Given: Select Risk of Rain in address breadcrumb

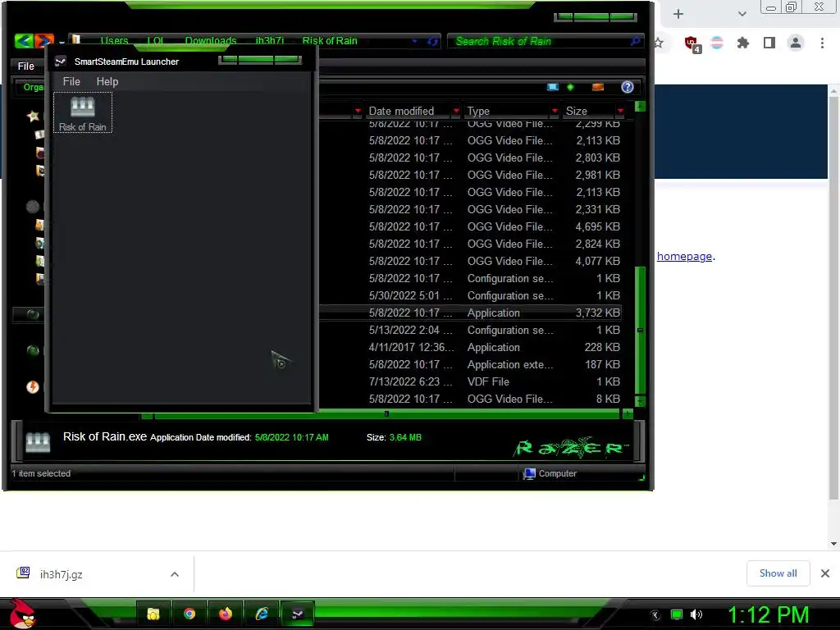Looking at the screenshot, I should 330,41.
